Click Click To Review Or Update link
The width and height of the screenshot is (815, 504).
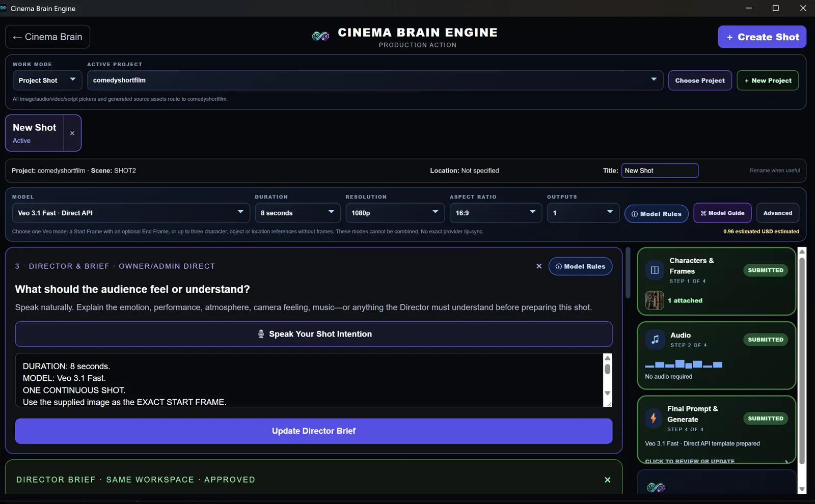pos(690,461)
